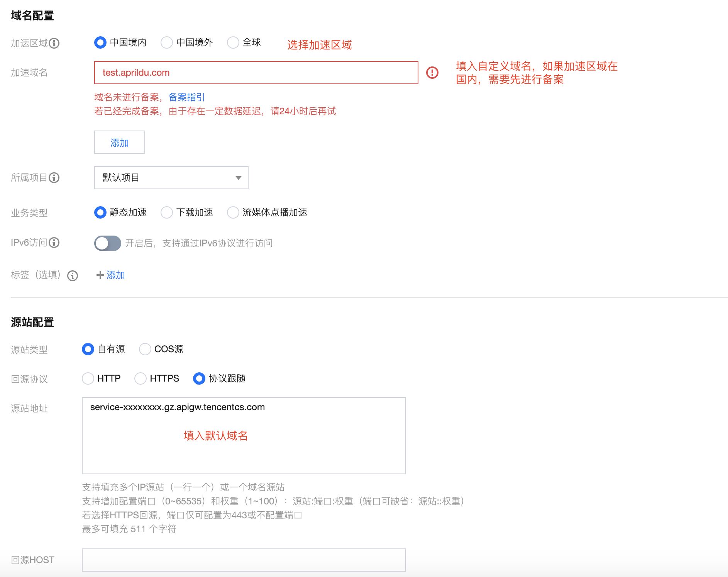Viewport: 728px width, 577px height.
Task: Click info icon beside 所属项目
Action: coord(54,178)
